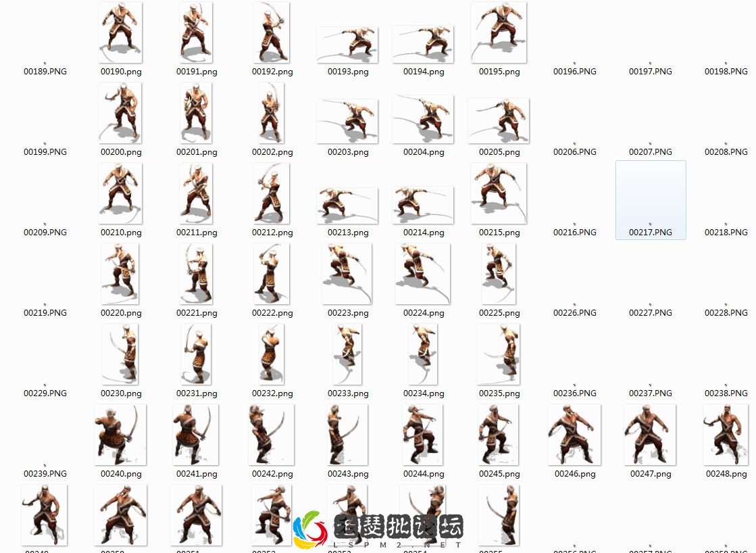Viewport: 756px width, 553px height.
Task: Select the 00202.png thumbnail
Action: pyautogui.click(x=271, y=113)
